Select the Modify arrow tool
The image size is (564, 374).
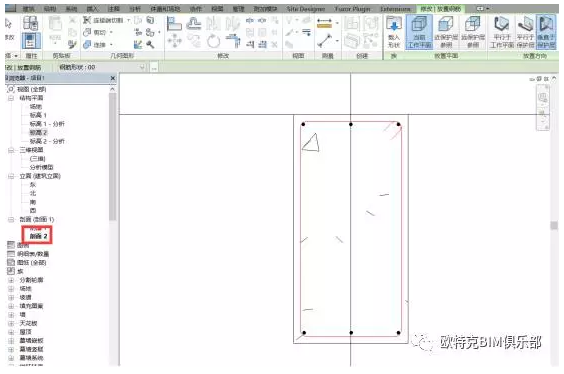coord(9,24)
